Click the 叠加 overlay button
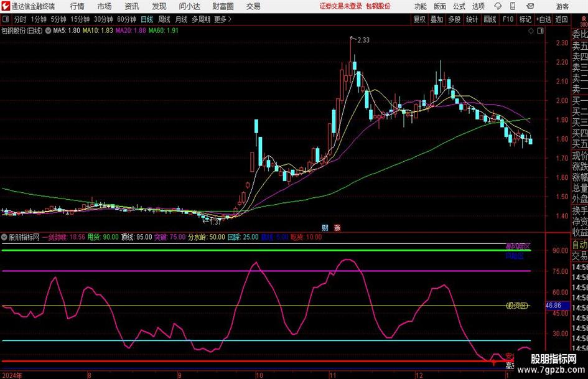 (x=437, y=19)
